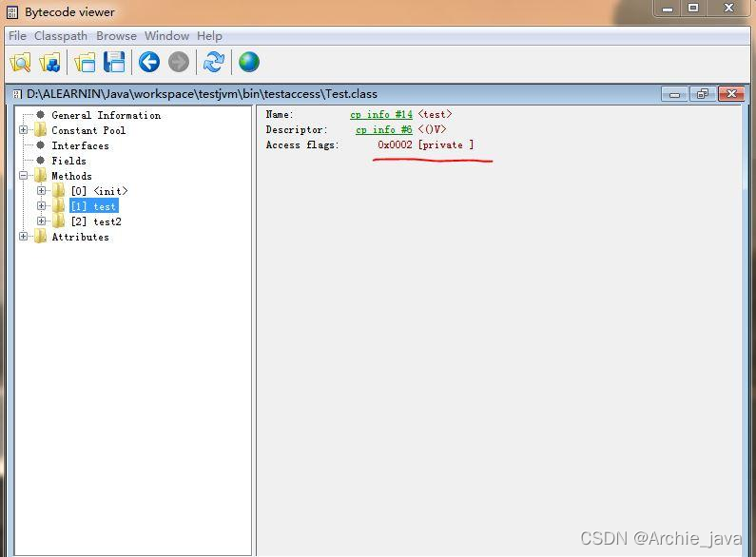Screen dimensions: 756x557
Task: Select the Attributes tree item
Action: (81, 237)
